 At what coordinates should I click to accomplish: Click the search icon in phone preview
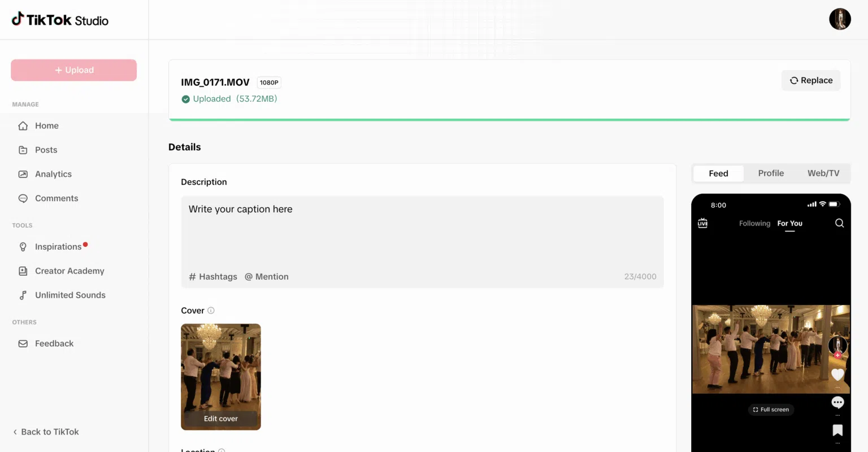[x=839, y=223]
